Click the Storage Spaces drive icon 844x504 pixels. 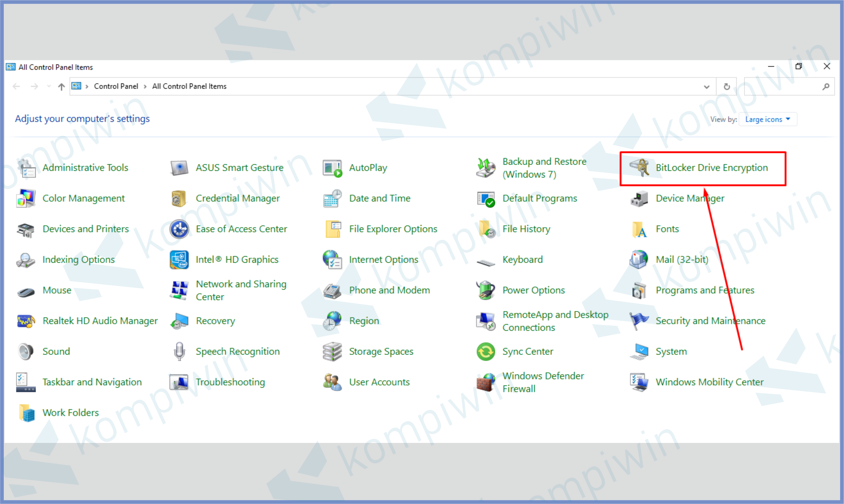coord(332,352)
